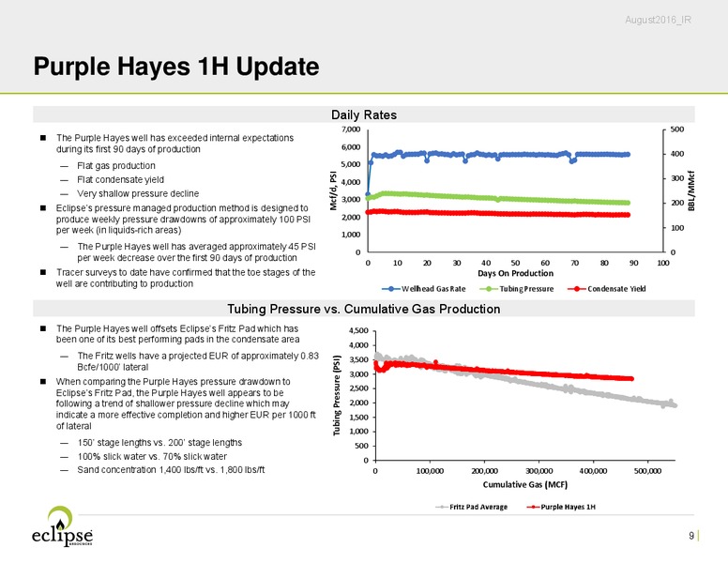Click 'Tubing Pressure vs. Cumulative Gas Production' heading
728x563 pixels.
click(364, 309)
